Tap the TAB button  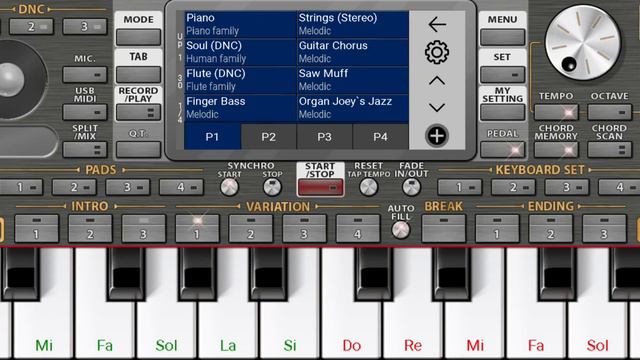(x=138, y=75)
